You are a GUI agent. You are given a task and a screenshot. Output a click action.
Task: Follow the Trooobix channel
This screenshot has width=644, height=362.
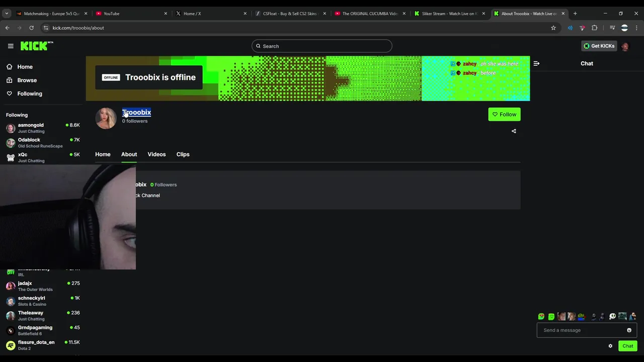(x=504, y=115)
